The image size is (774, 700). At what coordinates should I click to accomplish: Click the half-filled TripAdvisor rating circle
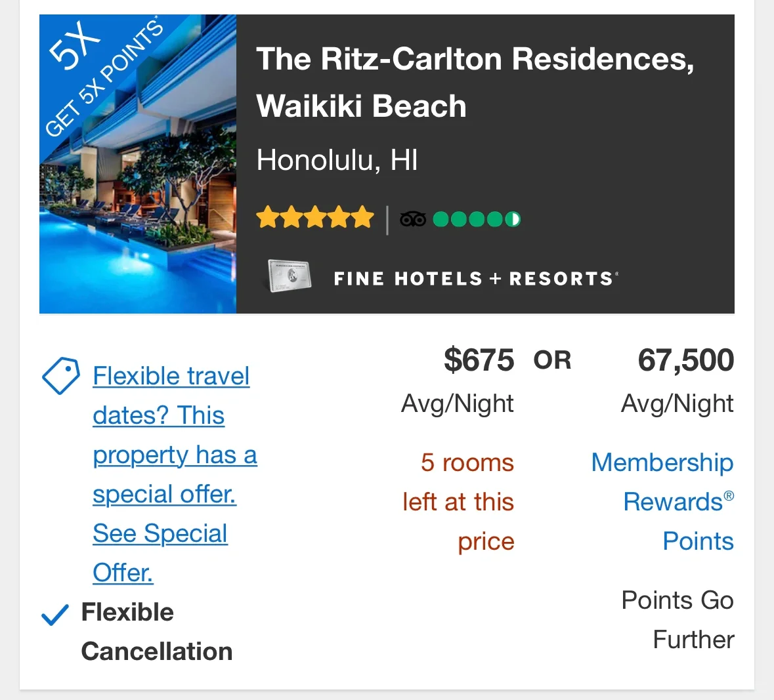click(x=513, y=218)
